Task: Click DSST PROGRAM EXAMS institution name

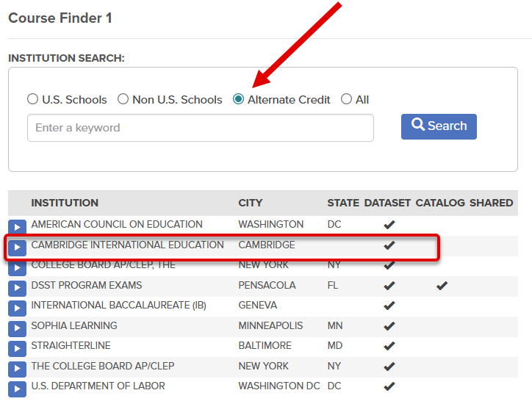Action: pos(87,285)
